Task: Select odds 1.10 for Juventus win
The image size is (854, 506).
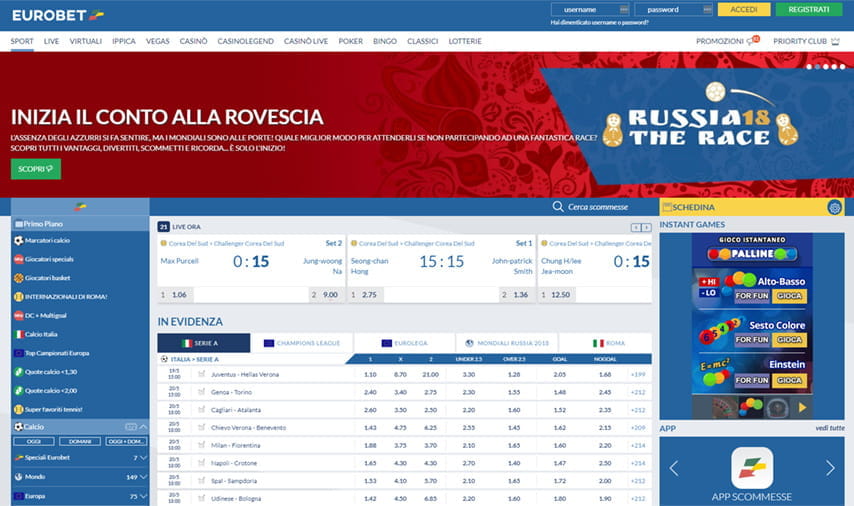Action: [x=370, y=375]
